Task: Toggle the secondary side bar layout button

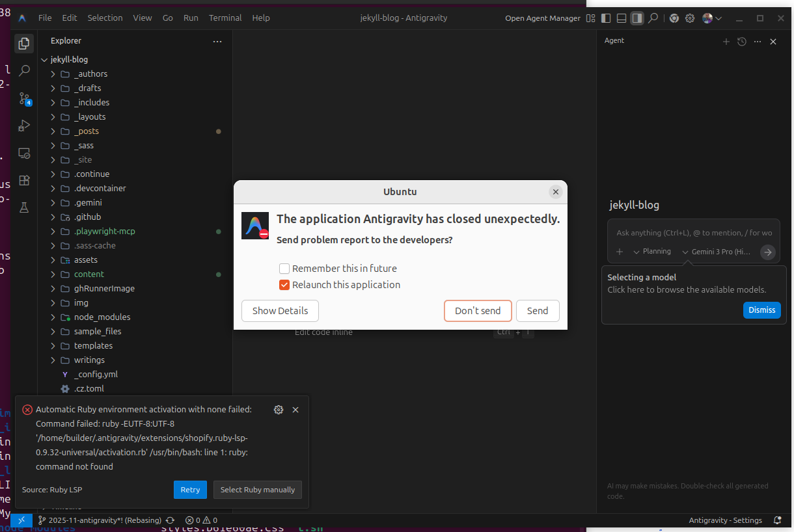Action: coord(637,18)
